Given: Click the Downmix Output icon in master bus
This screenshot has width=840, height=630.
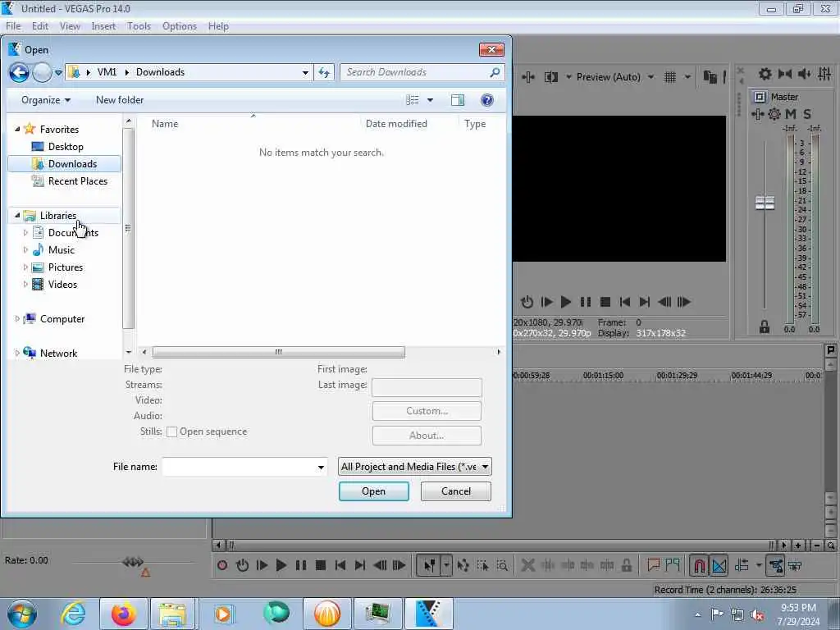Looking at the screenshot, I should pos(785,74).
